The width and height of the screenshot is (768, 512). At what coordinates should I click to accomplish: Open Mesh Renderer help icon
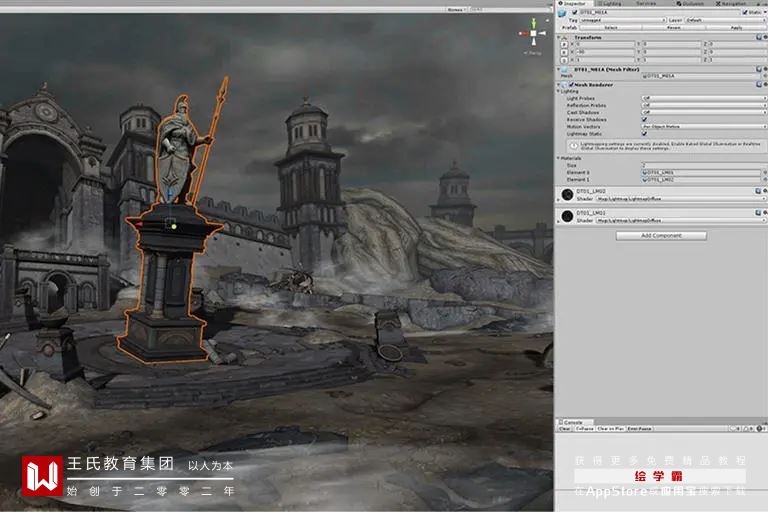759,85
